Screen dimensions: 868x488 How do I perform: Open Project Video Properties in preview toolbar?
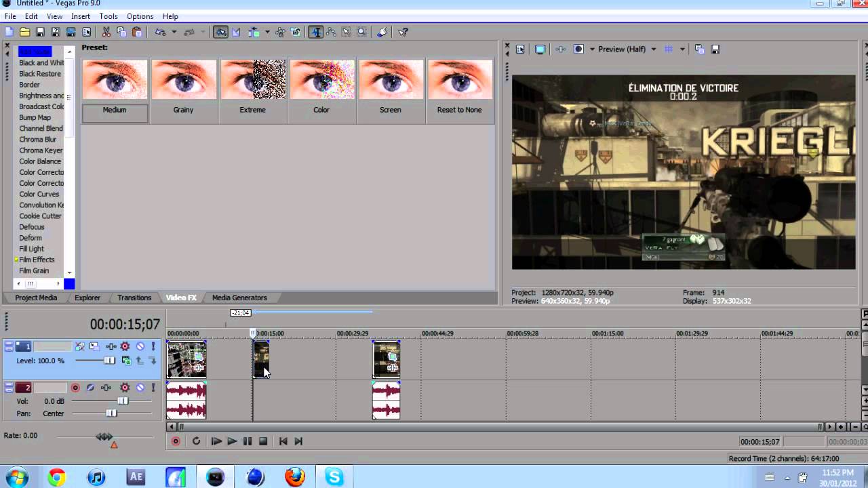coord(520,49)
